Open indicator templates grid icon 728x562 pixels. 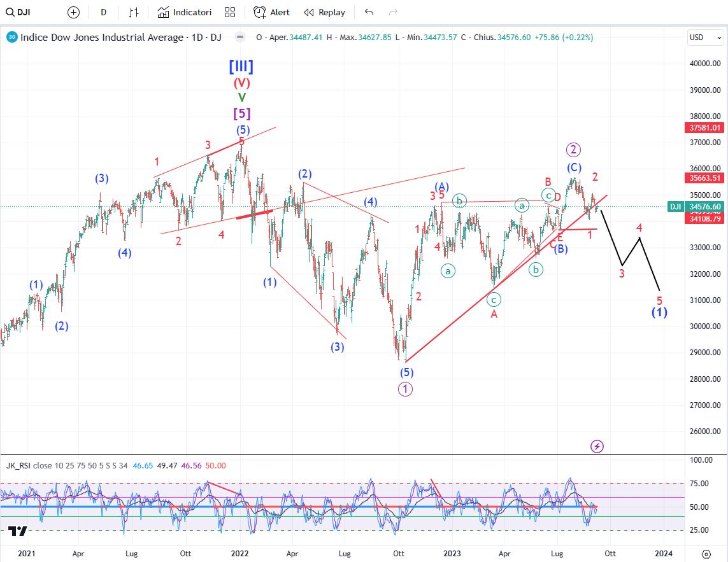tap(230, 13)
